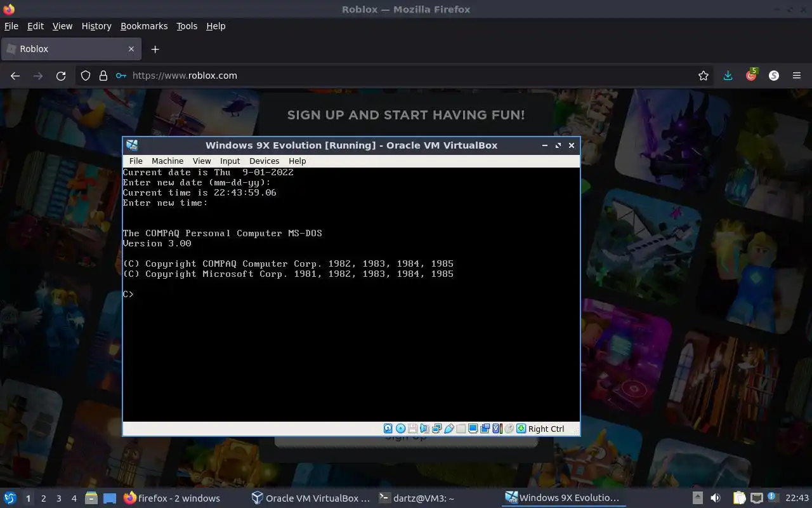
Task: Click the shared folders icon in the VM status bar
Action: [461, 429]
